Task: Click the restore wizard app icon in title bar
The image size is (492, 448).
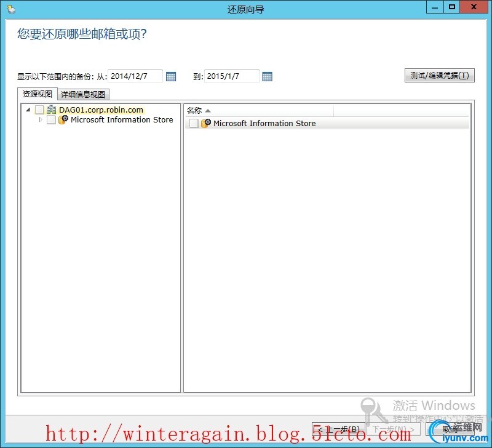Action: pos(11,9)
